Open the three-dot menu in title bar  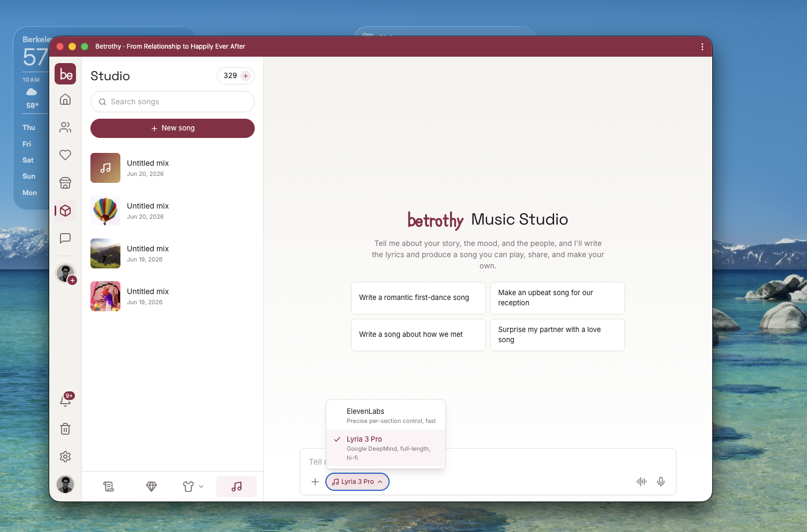[x=702, y=47]
